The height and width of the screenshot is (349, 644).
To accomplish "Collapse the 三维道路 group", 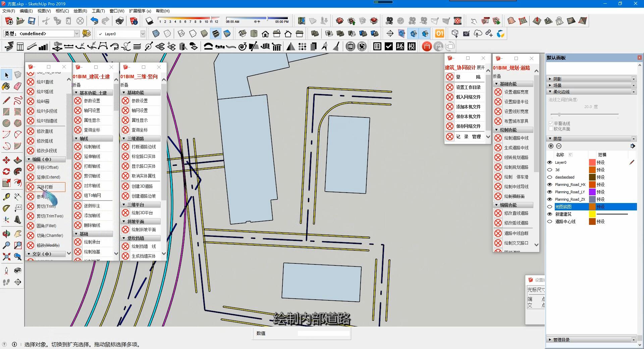I will (x=141, y=139).
